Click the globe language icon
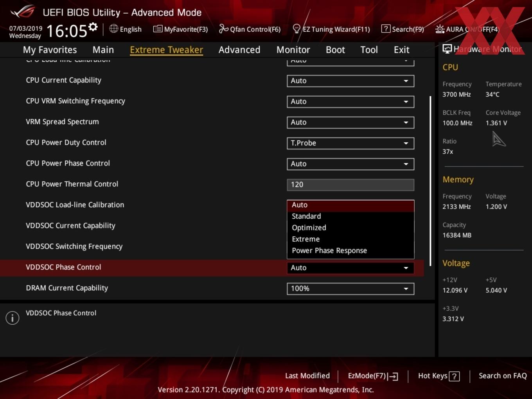The height and width of the screenshot is (399, 532). pyautogui.click(x=113, y=29)
